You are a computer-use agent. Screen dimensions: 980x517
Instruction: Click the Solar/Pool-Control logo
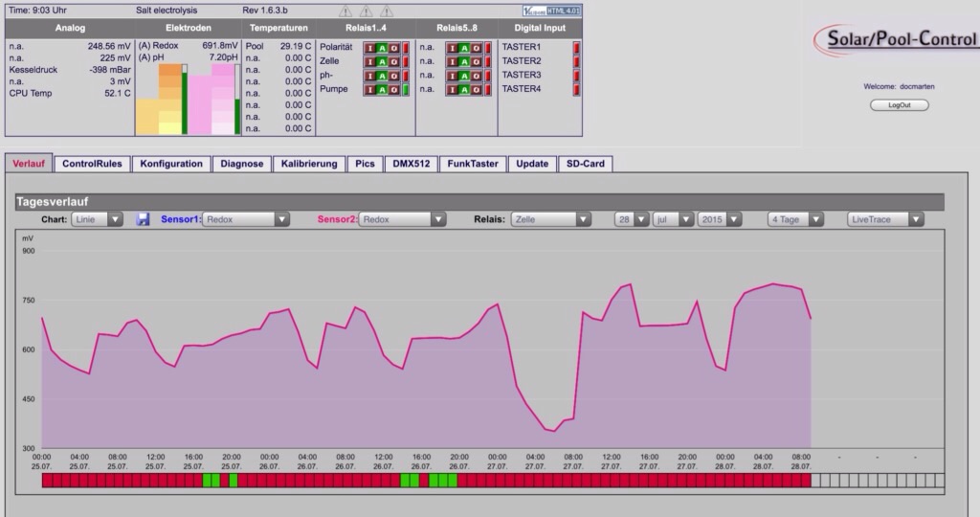click(x=898, y=39)
